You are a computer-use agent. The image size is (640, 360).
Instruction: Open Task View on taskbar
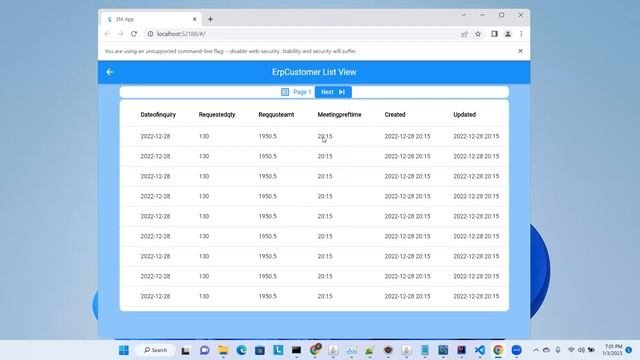pyautogui.click(x=185, y=350)
